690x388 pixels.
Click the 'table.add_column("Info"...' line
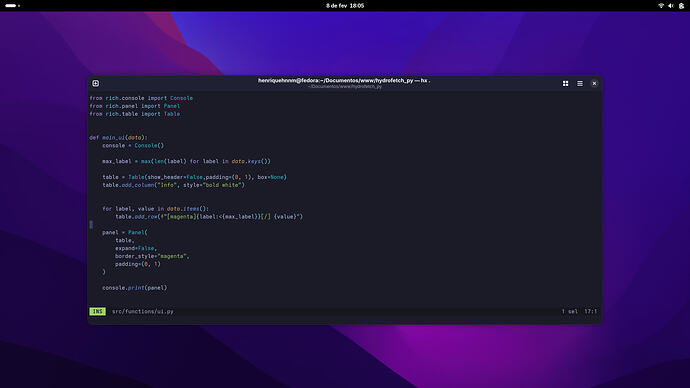(173, 185)
